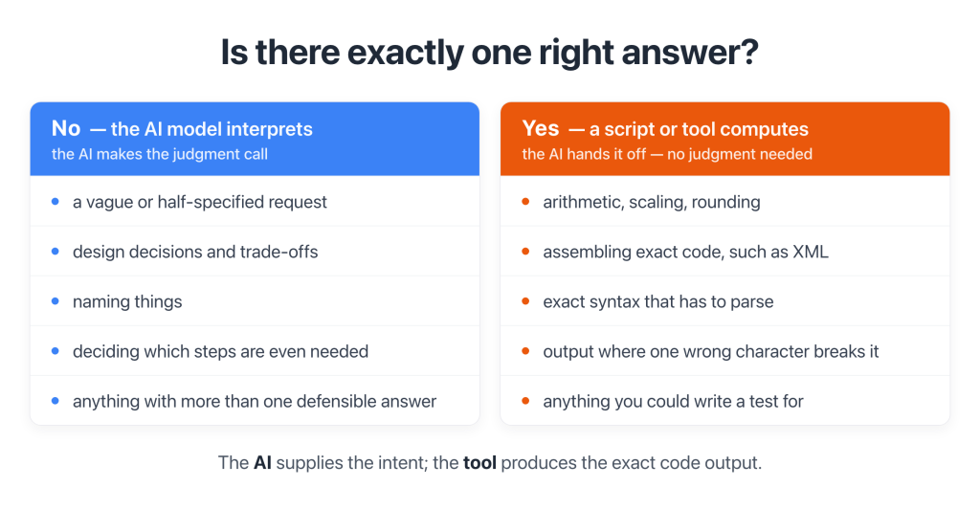Click the orange bullet beside 'exact syntax that has to parse'

[525, 301]
